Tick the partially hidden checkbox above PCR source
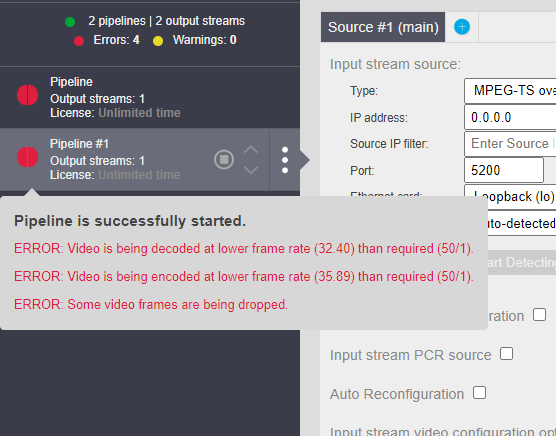The image size is (556, 436). point(539,314)
